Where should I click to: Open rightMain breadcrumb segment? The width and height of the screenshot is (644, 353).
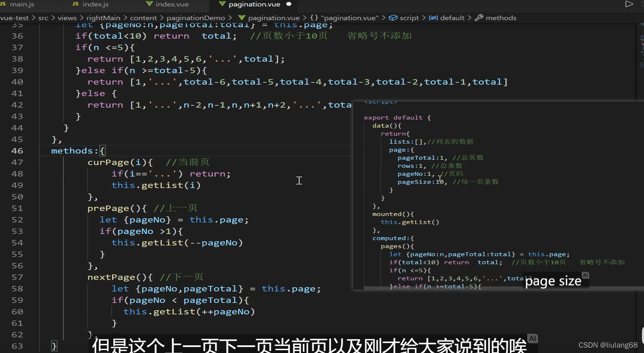[103, 18]
